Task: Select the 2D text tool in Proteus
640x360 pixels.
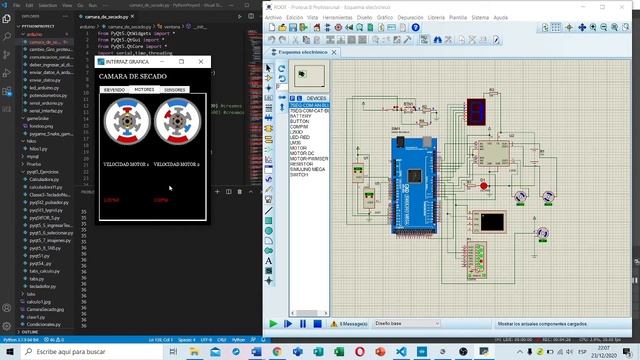Action: 269,261
